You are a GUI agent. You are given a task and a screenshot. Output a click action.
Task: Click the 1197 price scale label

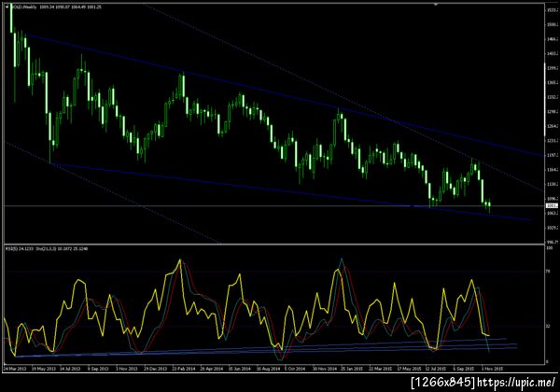553,155
